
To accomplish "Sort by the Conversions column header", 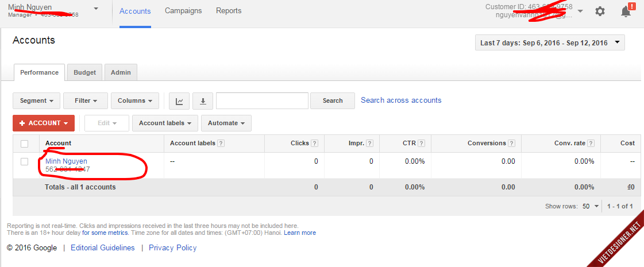I will point(487,144).
